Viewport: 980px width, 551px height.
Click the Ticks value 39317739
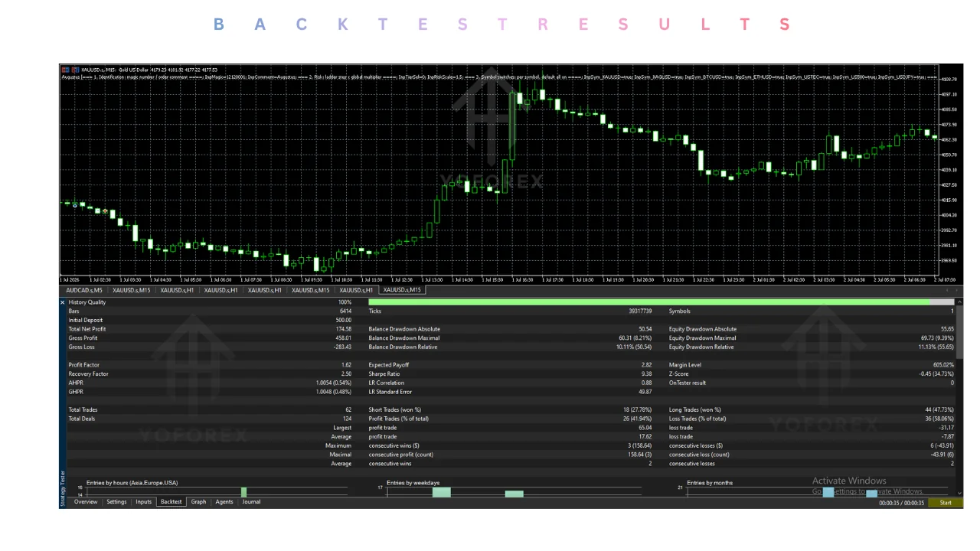click(639, 311)
